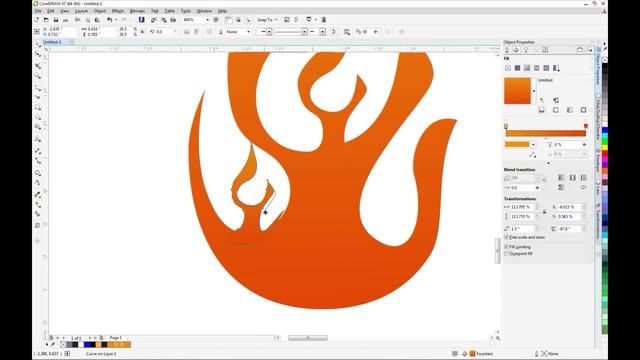Click the Paste icon
The image size is (640, 360).
tap(97, 20)
